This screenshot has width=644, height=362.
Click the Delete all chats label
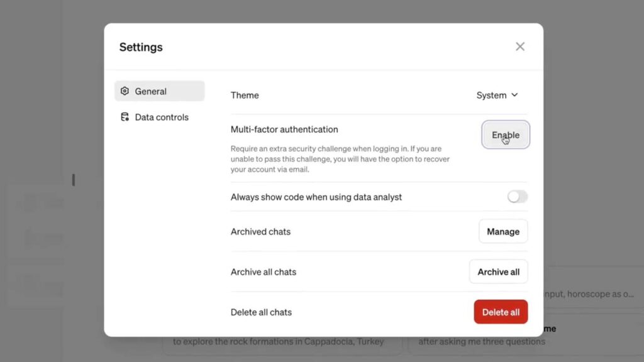coord(262,312)
